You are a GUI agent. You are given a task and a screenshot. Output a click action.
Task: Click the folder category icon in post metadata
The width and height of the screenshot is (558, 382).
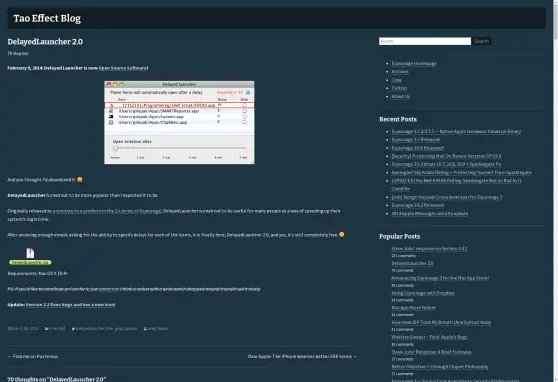tap(46, 329)
